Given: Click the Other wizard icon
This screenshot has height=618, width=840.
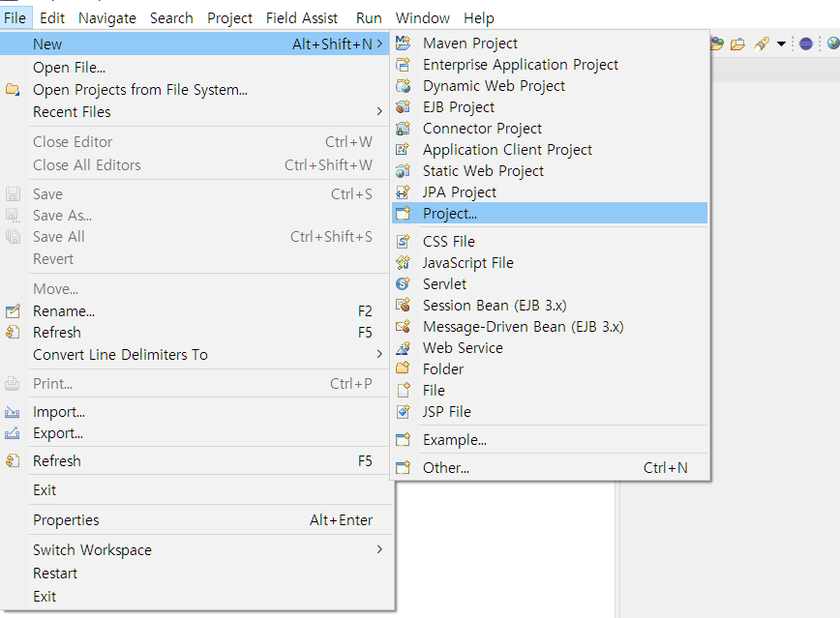Looking at the screenshot, I should pos(403,467).
